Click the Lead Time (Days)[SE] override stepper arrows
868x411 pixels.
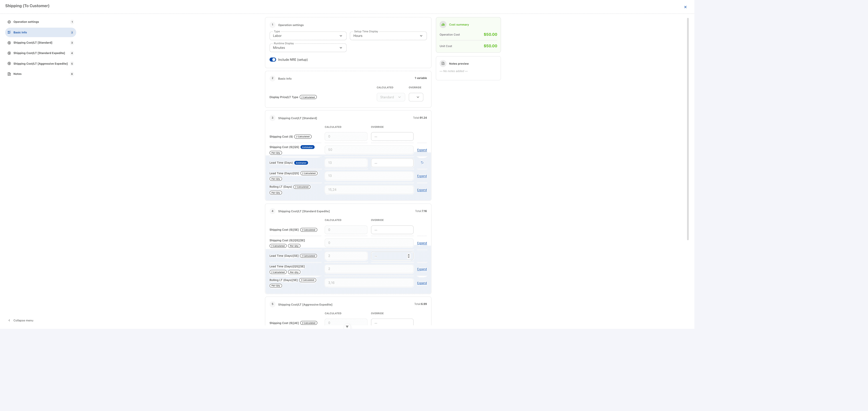point(409,256)
